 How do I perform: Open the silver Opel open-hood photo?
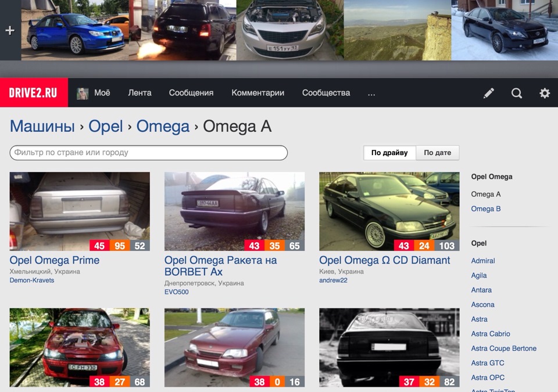point(290,30)
